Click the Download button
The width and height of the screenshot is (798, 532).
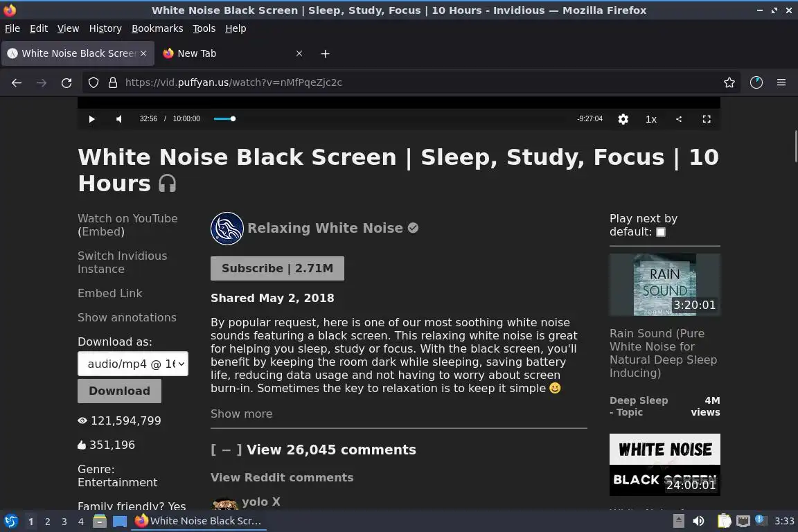pos(120,391)
